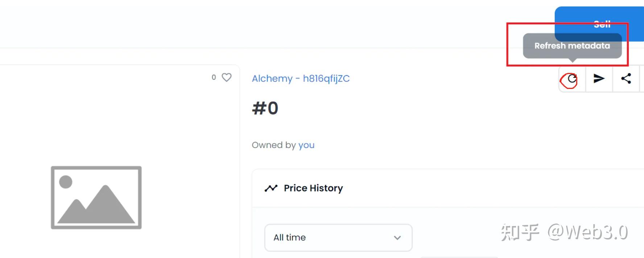Click the favorites count next to heart

(214, 77)
